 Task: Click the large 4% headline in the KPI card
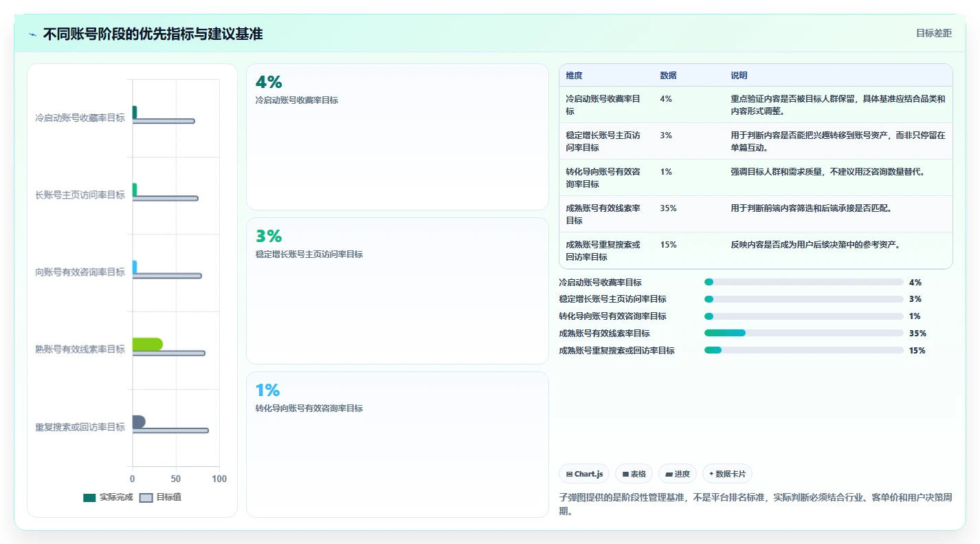coord(269,83)
